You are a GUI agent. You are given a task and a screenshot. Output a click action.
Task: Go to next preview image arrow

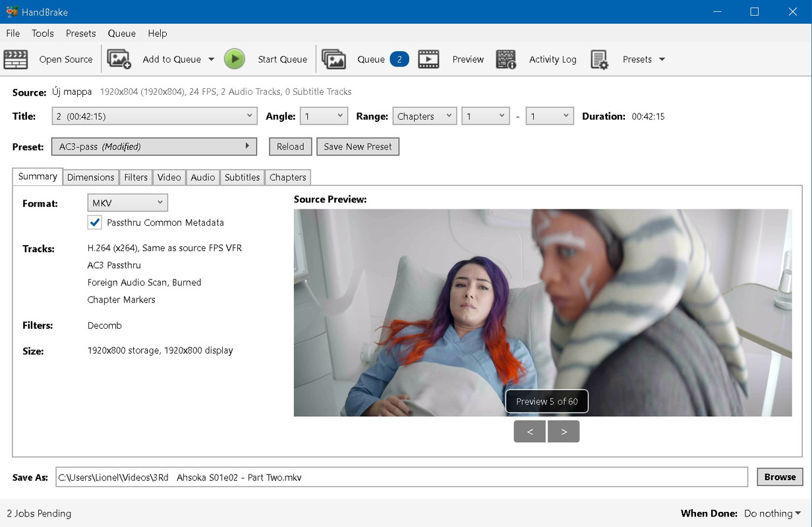click(564, 431)
